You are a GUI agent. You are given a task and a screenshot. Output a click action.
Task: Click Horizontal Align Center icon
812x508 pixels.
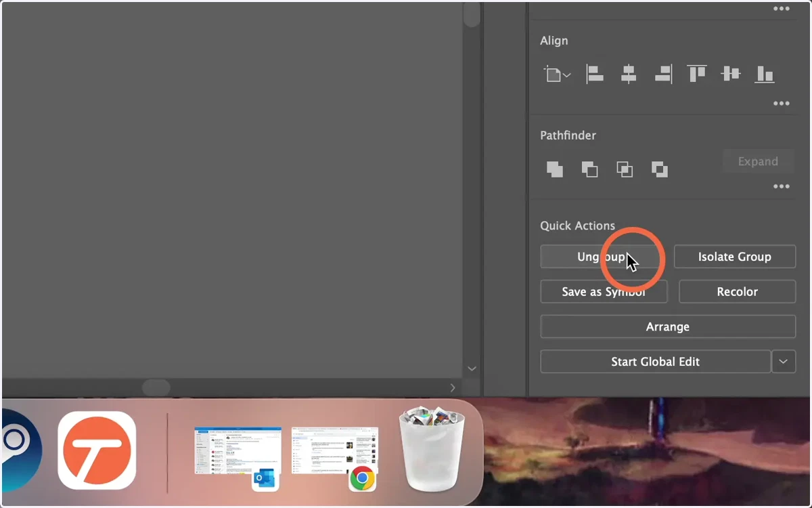pos(629,74)
